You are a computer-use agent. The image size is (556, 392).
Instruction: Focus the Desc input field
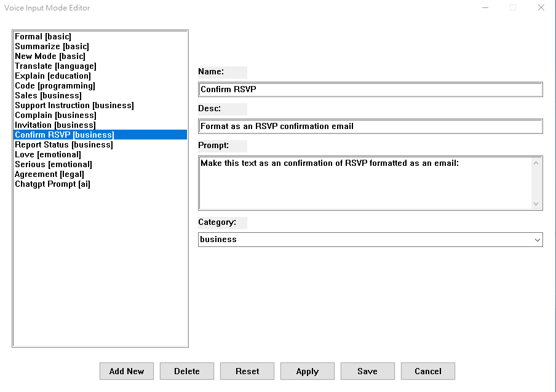(x=370, y=127)
